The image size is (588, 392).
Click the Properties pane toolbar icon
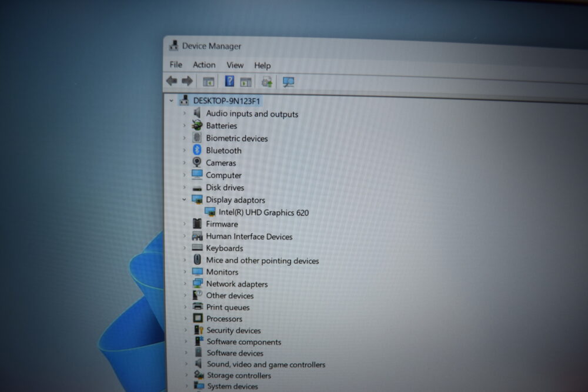coord(246,82)
